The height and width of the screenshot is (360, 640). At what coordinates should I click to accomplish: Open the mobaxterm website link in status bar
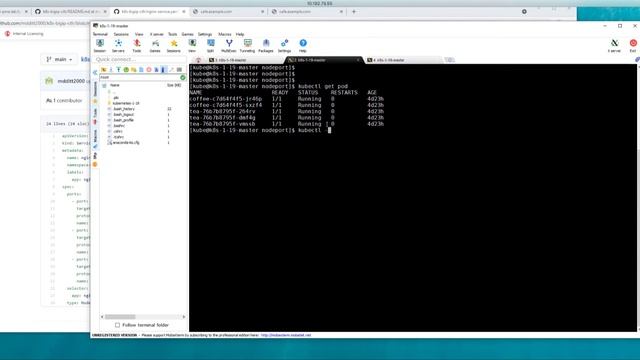(286, 335)
